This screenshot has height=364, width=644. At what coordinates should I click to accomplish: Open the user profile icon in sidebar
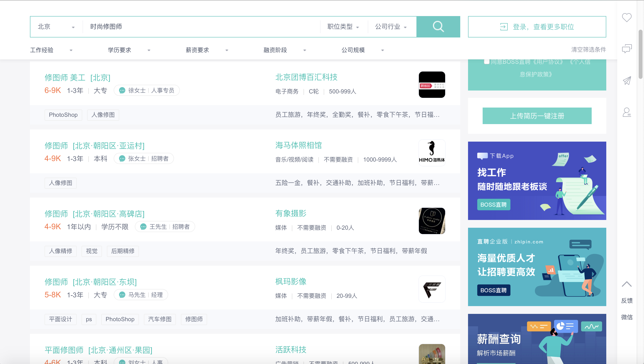tap(626, 112)
